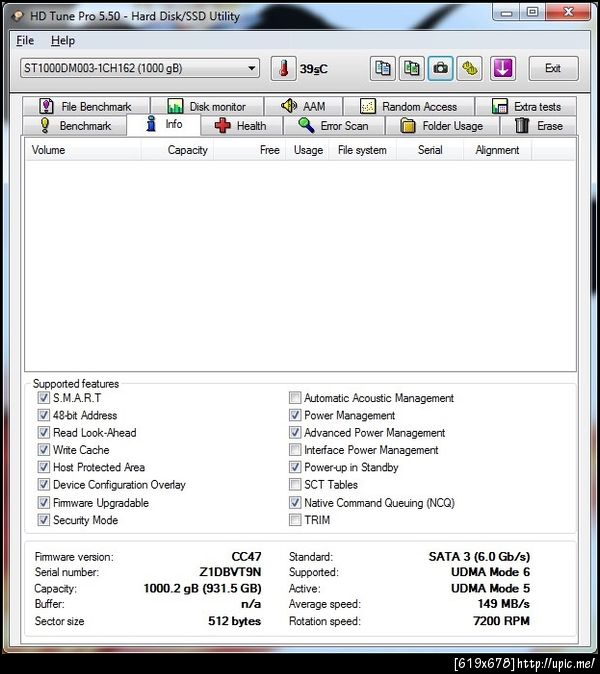Switch to the Erase tab
The width and height of the screenshot is (600, 674).
[x=539, y=126]
